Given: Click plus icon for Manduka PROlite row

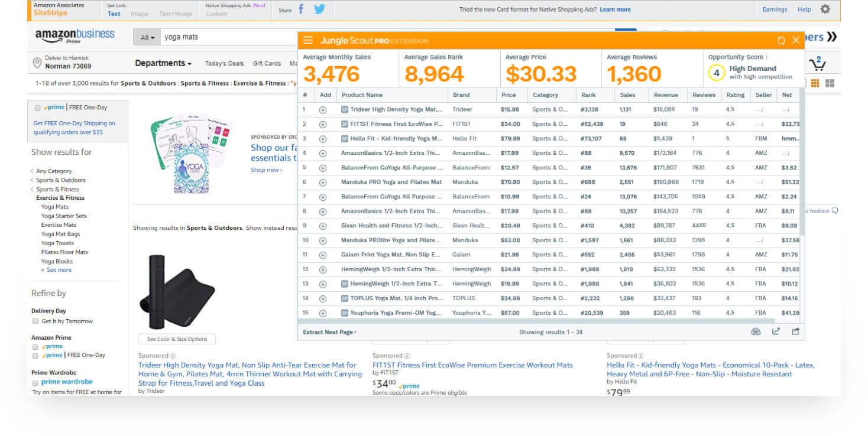Looking at the screenshot, I should pyautogui.click(x=323, y=240).
